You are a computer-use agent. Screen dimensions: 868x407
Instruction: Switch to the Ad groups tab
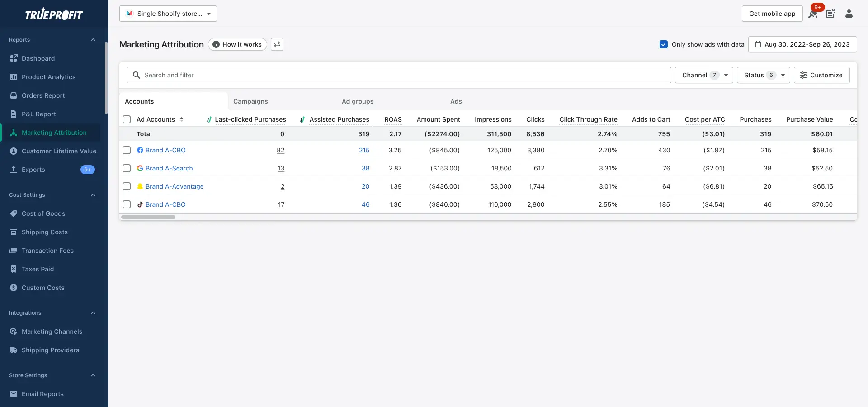358,101
